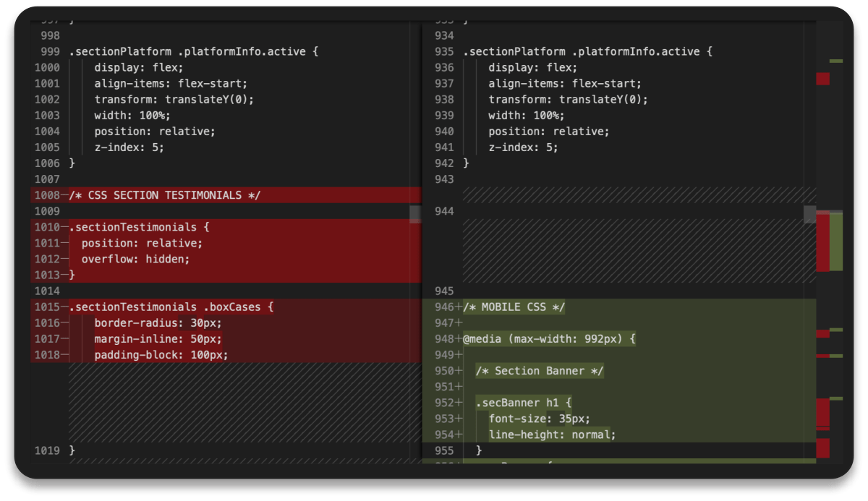Click the topmost small green overview ruler marker
The height and width of the screenshot is (501, 868).
pyautogui.click(x=836, y=61)
